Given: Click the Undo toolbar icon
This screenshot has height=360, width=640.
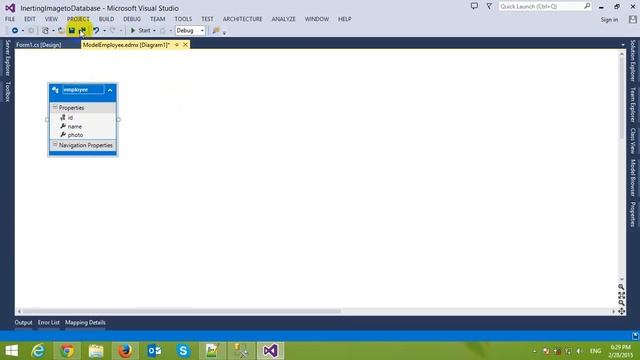Looking at the screenshot, I should pyautogui.click(x=96, y=31).
